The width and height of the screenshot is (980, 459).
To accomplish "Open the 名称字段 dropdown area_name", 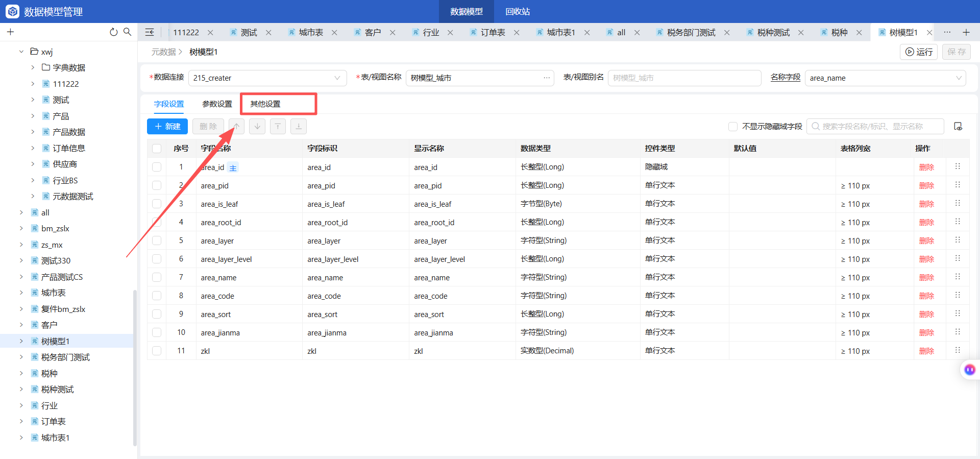I will (886, 78).
